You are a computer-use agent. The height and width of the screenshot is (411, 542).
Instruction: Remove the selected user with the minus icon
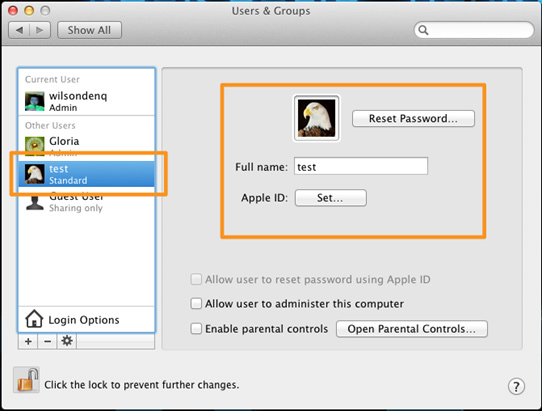point(47,342)
